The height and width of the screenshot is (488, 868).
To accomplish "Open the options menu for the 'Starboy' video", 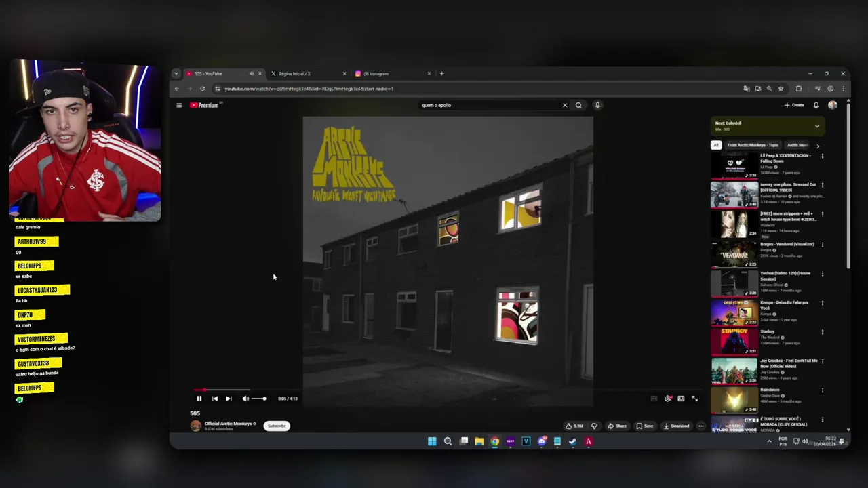I will [823, 332].
